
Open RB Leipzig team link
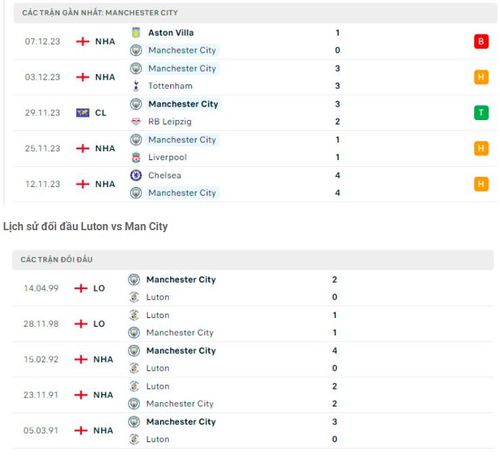[x=170, y=122]
